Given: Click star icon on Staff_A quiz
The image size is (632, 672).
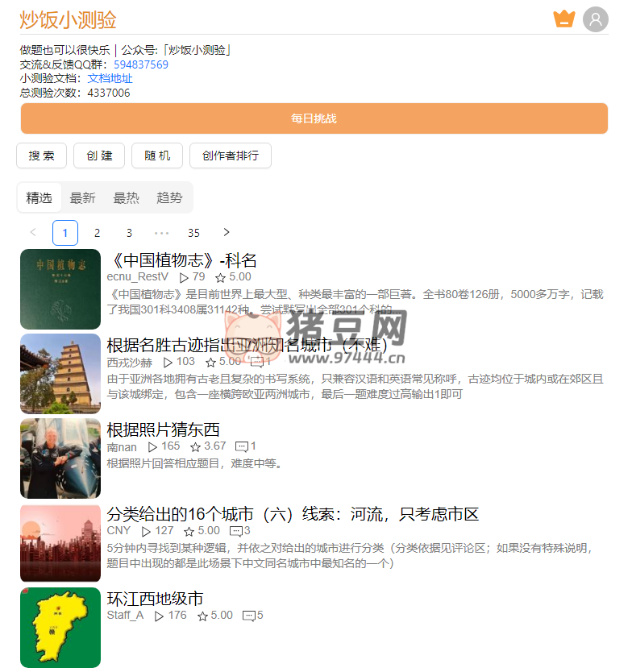Looking at the screenshot, I should click(x=202, y=616).
